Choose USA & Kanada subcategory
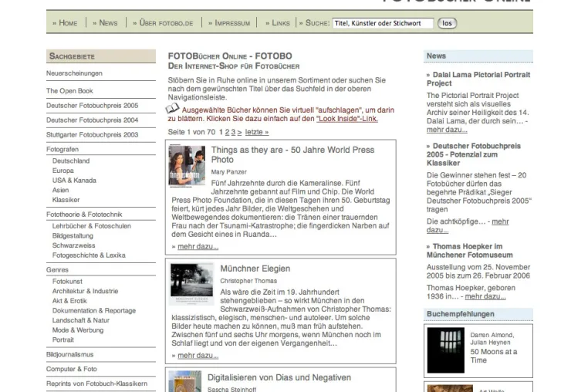 coord(74,181)
